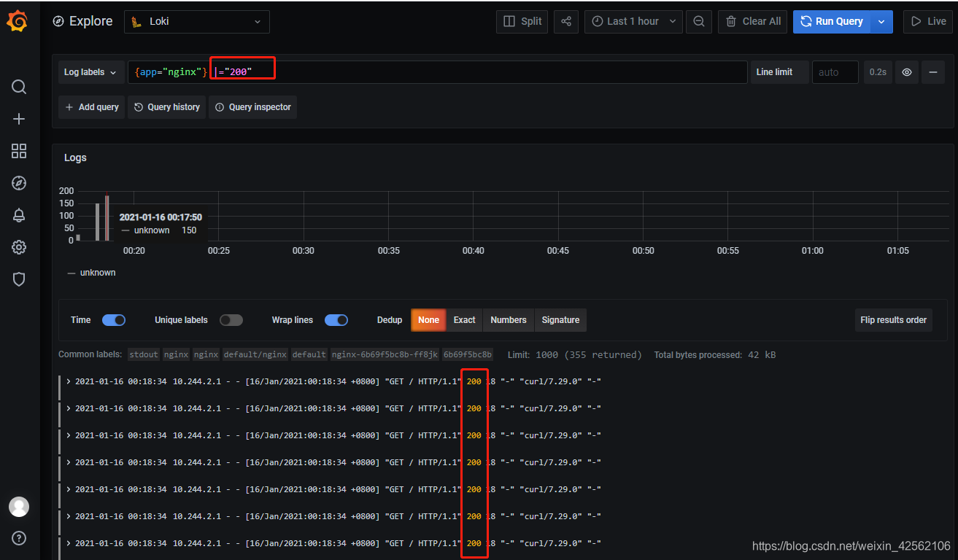Open the Log labels dropdown
This screenshot has width=958, height=560.
[x=91, y=72]
